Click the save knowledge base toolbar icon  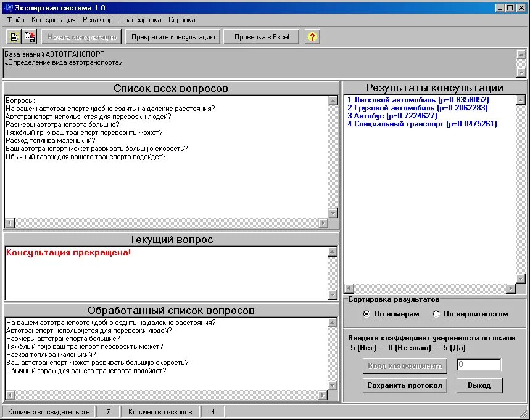[x=30, y=37]
